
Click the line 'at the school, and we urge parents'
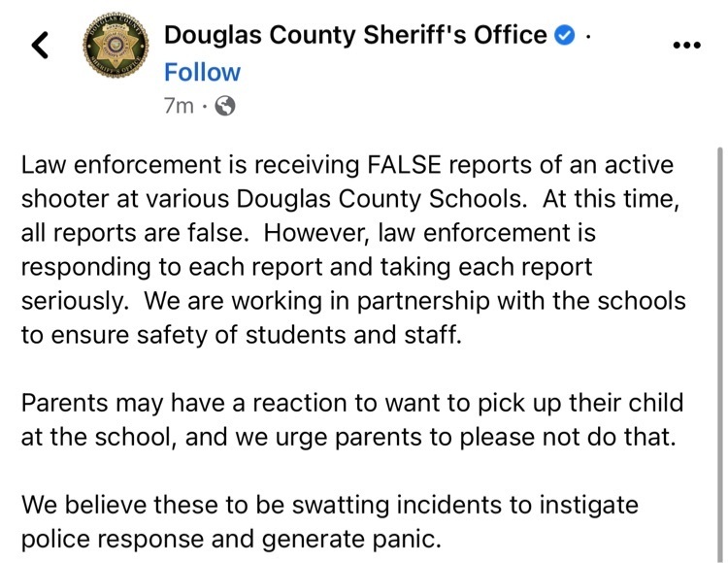tap(348, 437)
